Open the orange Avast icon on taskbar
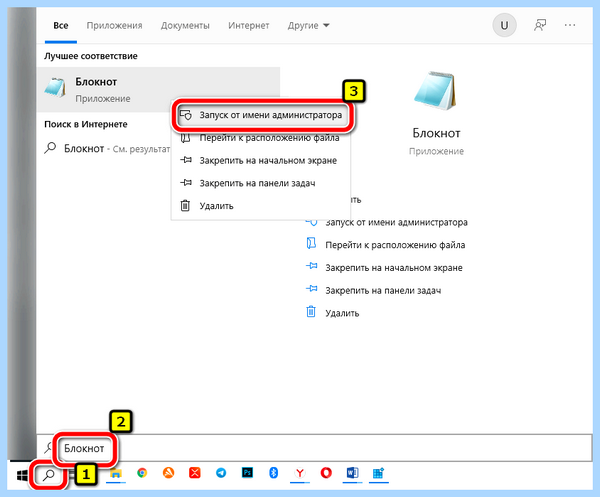 tap(168, 473)
